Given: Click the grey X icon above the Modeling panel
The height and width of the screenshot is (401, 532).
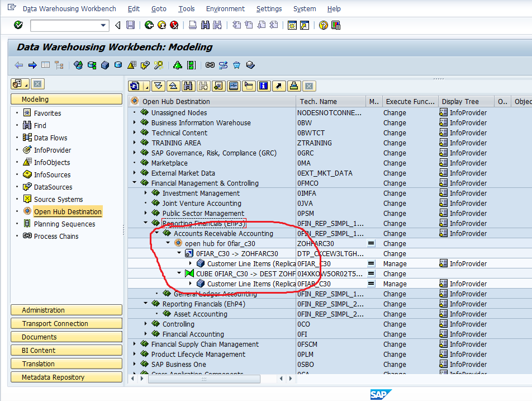Looking at the screenshot, I should click(37, 84).
